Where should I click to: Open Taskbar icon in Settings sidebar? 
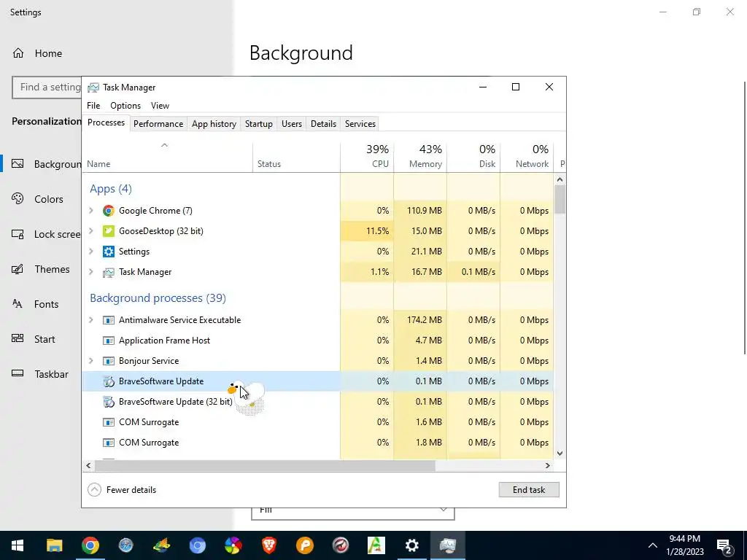(x=18, y=373)
